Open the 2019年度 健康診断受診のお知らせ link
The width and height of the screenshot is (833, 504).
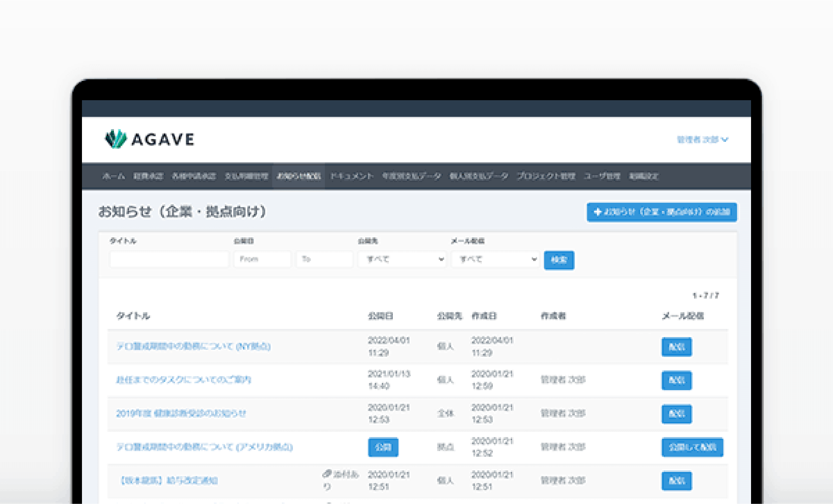(181, 413)
